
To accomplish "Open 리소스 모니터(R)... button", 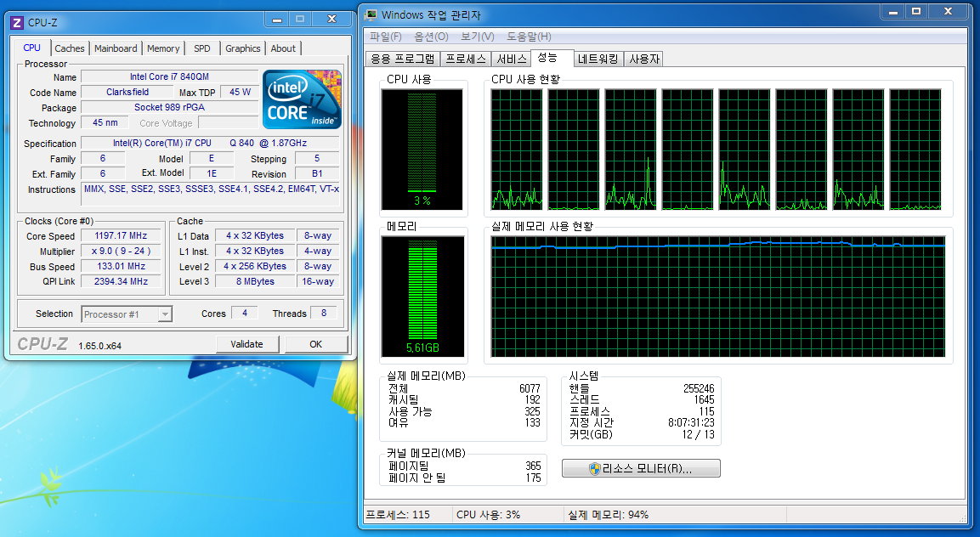I will coord(641,468).
